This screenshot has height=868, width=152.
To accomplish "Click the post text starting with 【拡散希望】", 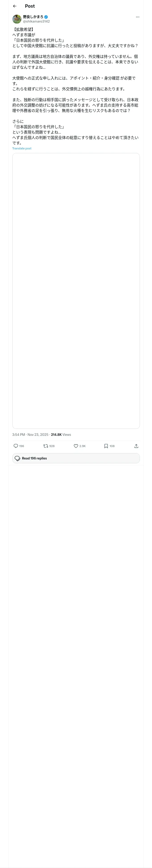I will point(75,86).
